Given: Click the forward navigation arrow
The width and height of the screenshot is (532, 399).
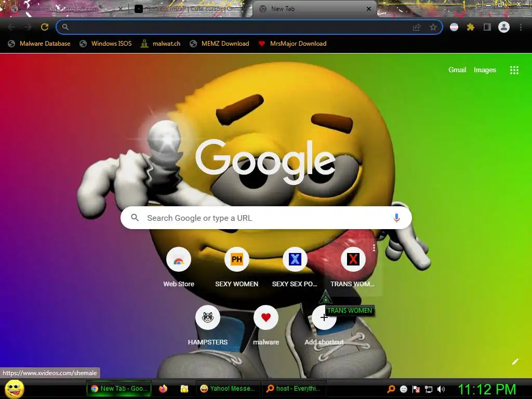Looking at the screenshot, I should click(28, 27).
